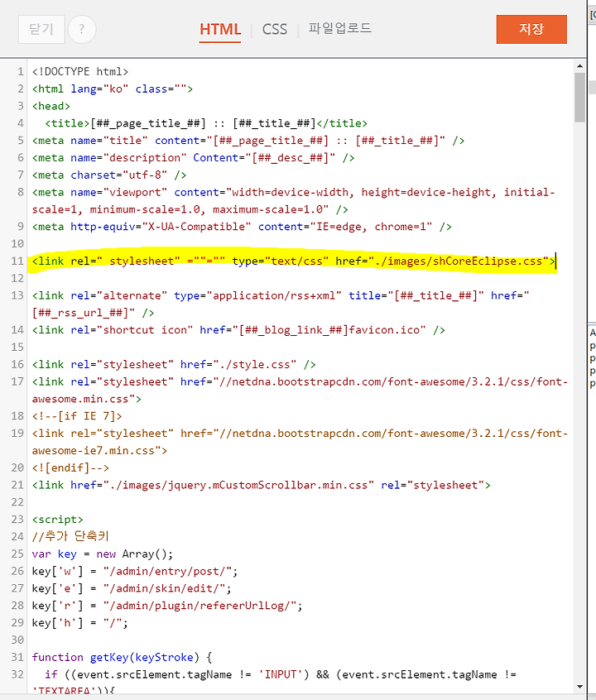
Task: Click the <![endif]--> line
Action: pos(70,467)
